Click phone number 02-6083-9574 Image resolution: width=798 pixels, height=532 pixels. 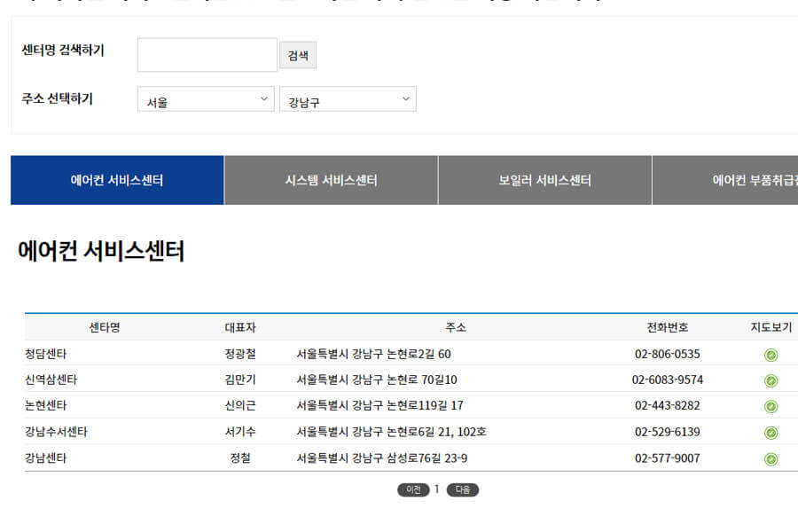point(667,379)
